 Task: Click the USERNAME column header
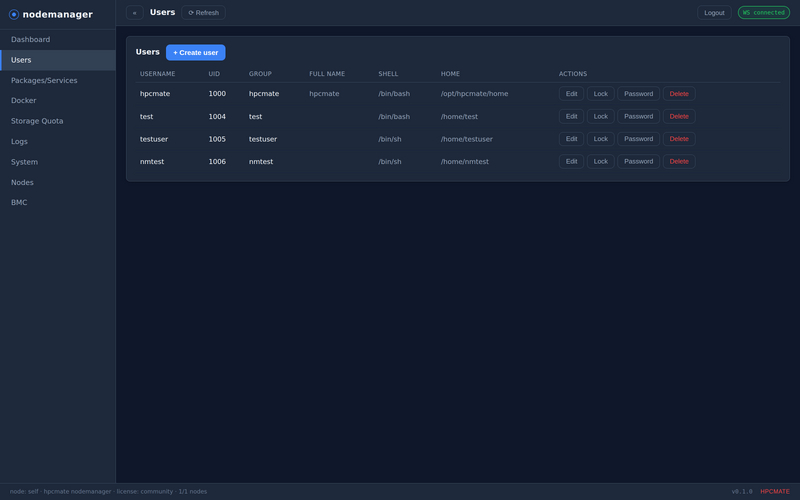158,74
